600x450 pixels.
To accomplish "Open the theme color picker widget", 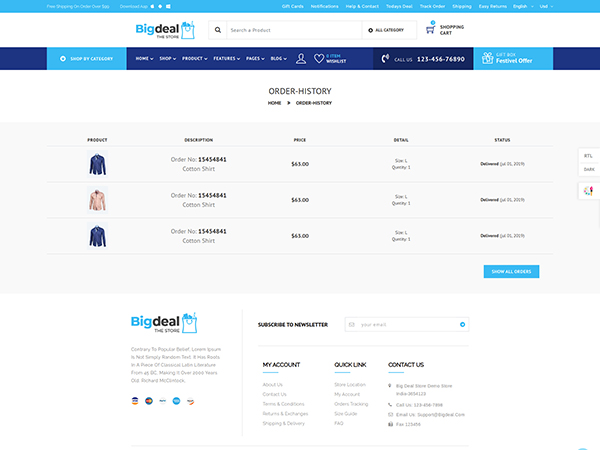I will (x=588, y=190).
